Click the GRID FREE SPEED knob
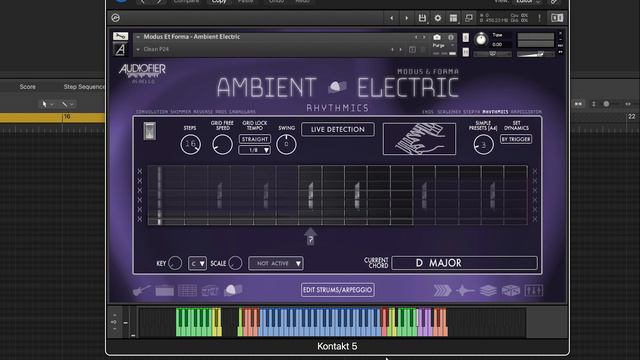Screen dimensions: 640x360 point(222,144)
